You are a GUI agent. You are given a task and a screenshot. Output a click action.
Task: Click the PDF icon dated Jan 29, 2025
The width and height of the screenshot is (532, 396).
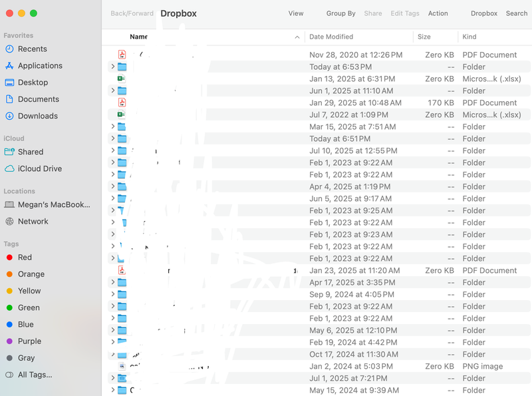click(122, 102)
